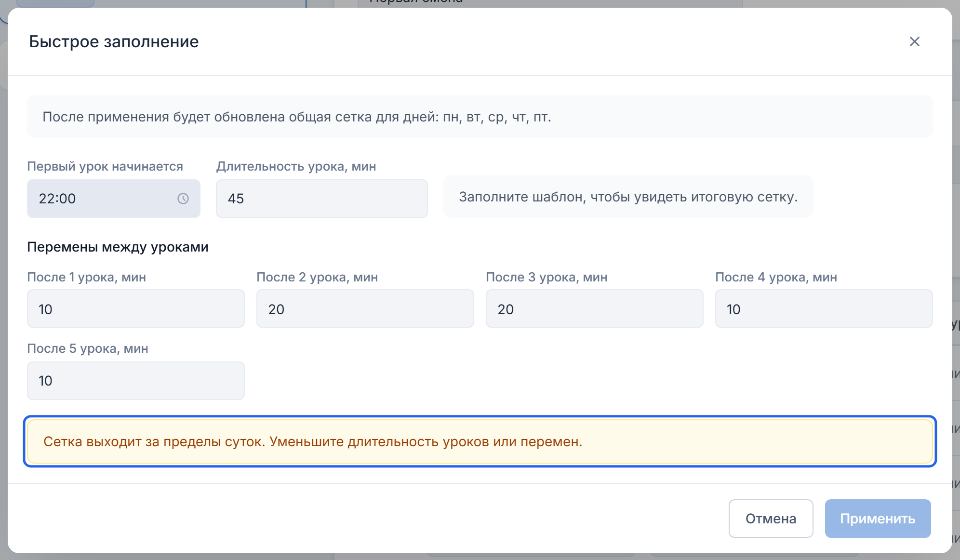This screenshot has width=960, height=560.
Task: Edit the После 3 урока field
Action: tap(595, 308)
